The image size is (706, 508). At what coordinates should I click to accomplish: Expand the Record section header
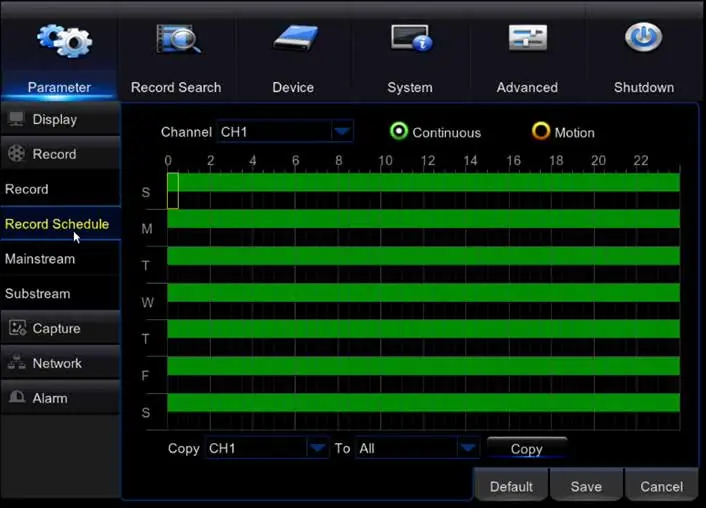60,154
